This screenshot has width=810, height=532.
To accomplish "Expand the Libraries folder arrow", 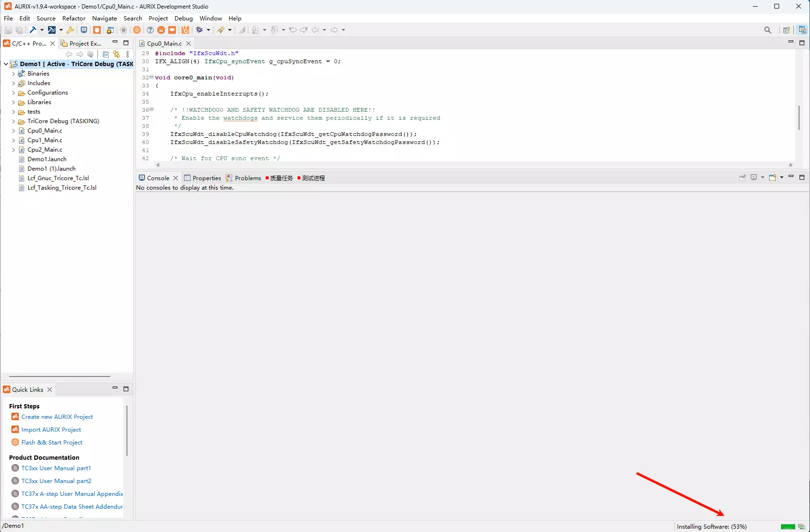I will 13,102.
